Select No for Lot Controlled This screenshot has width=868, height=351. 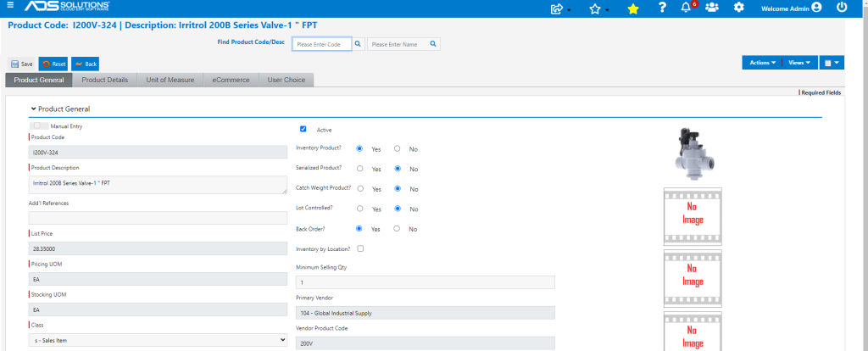pos(397,209)
